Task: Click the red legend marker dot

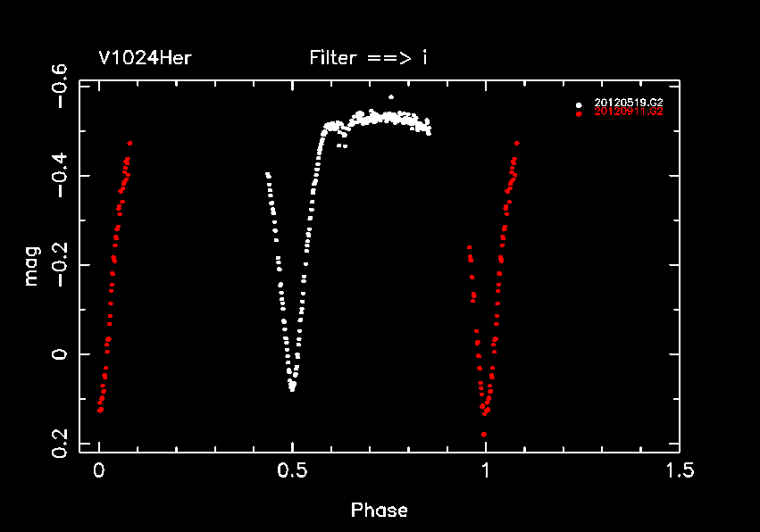Action: 580,113
